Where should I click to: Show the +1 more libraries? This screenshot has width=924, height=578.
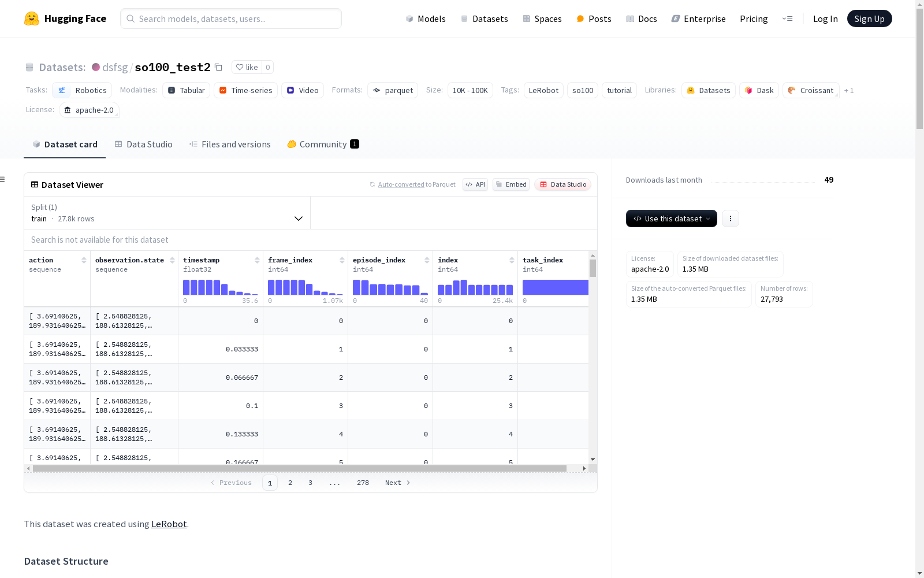coord(849,91)
